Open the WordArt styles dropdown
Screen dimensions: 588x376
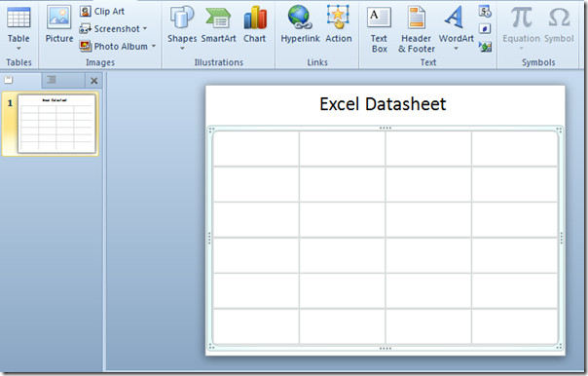tap(456, 28)
